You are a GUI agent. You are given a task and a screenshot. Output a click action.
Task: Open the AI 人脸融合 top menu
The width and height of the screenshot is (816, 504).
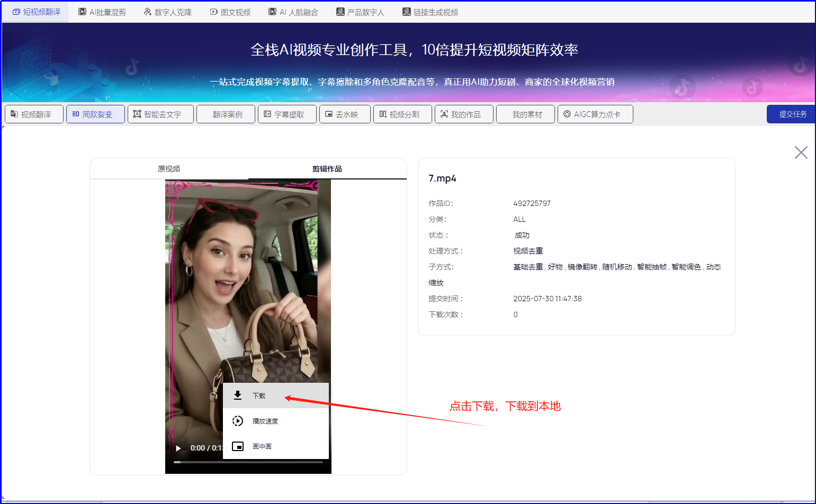click(x=293, y=12)
